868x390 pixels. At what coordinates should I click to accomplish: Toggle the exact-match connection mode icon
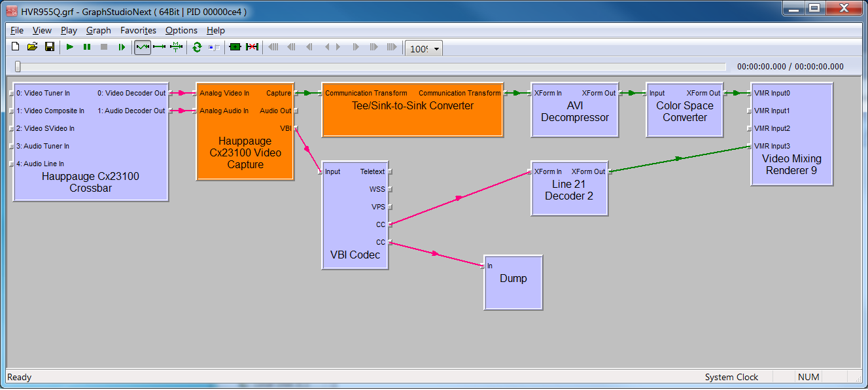(160, 47)
